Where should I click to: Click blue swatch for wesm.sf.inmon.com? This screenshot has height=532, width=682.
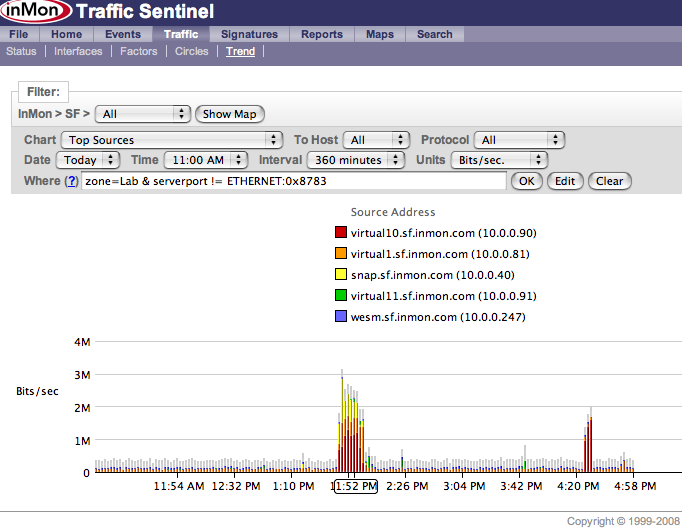tap(341, 316)
